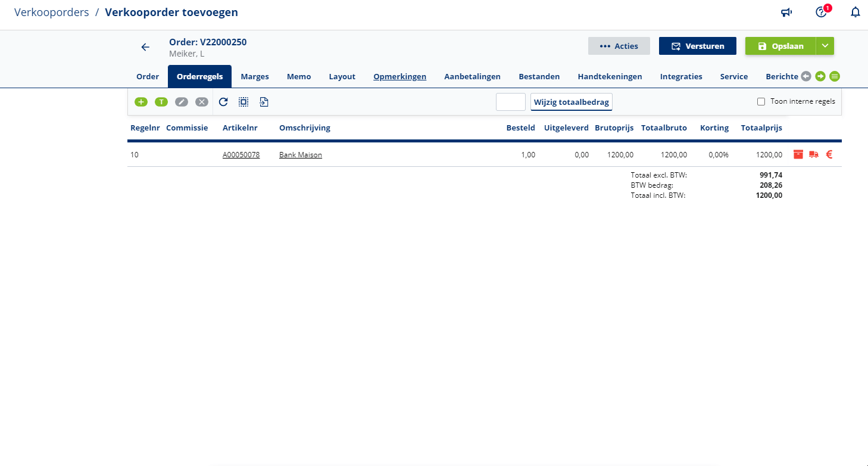Click the refresh icon in toolbar
This screenshot has width=868, height=466.
pos(223,102)
